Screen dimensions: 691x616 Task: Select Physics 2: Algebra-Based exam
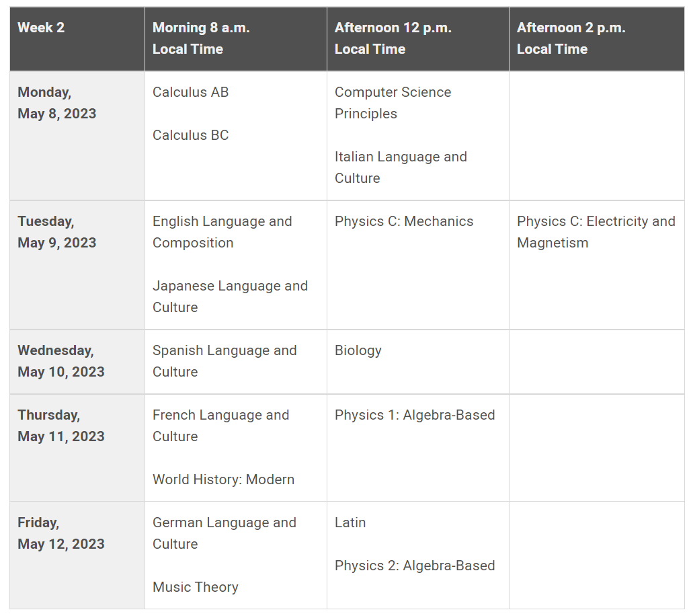click(x=415, y=566)
